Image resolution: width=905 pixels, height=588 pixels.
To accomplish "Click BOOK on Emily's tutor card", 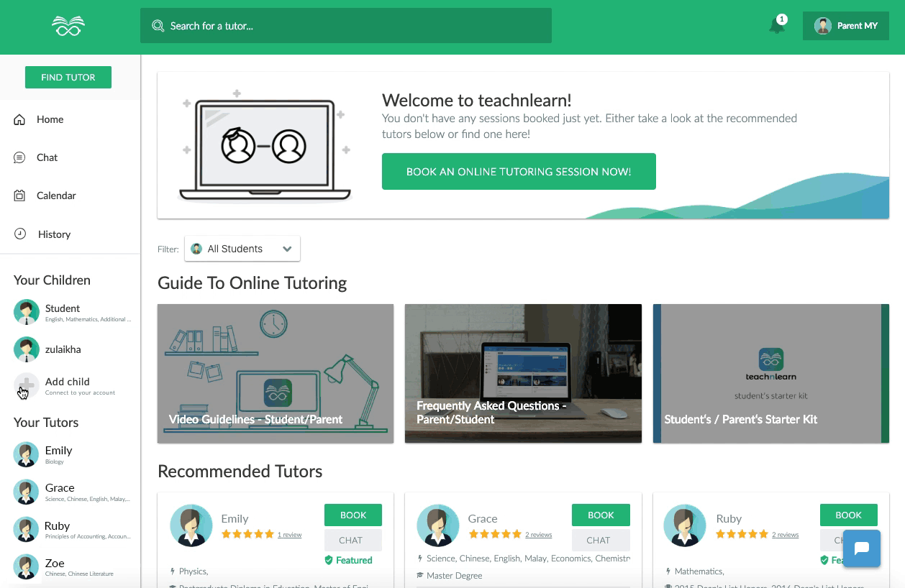I will [x=353, y=515].
